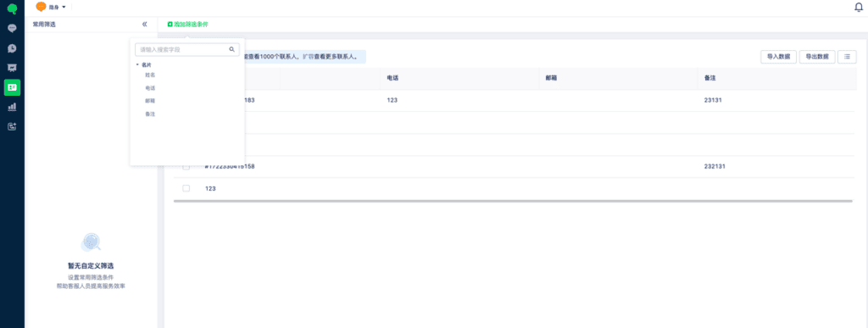Click the 常用筛选 panel title

coord(44,25)
